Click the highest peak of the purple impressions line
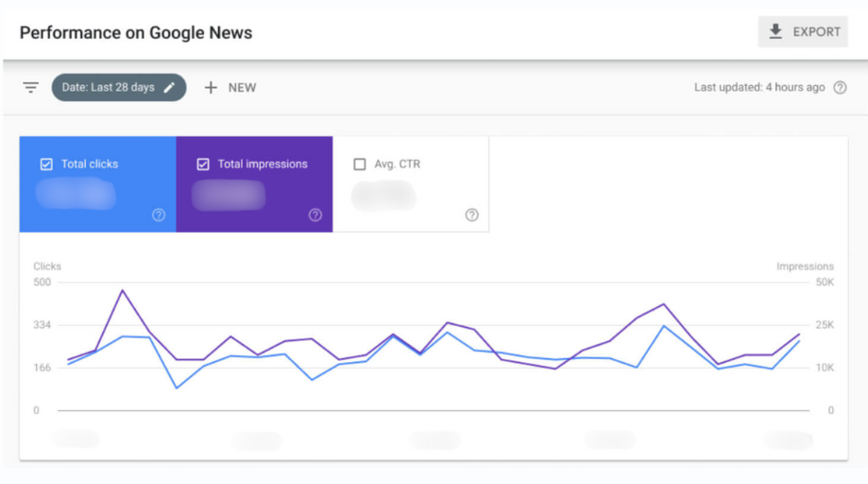The image size is (868, 484). [123, 290]
